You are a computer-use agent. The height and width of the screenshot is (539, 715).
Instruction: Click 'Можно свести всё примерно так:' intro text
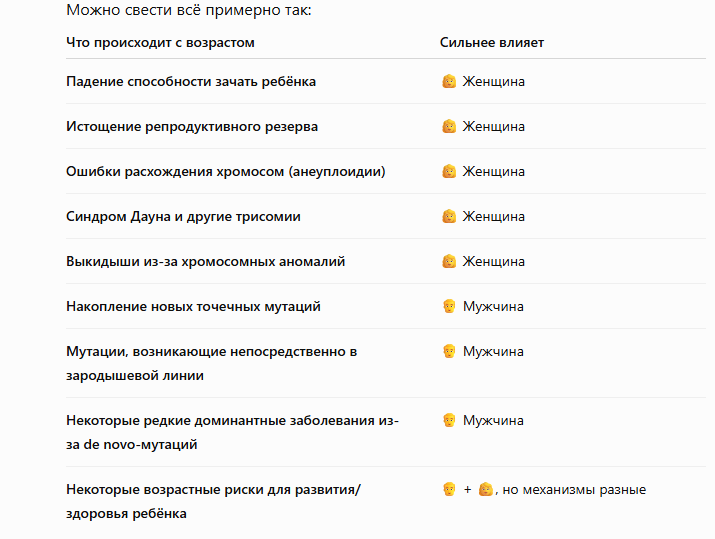point(189,10)
